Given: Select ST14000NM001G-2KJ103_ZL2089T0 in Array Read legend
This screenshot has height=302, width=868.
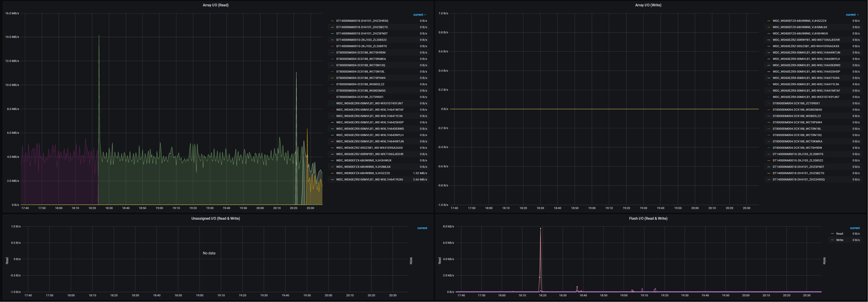Looking at the screenshot, I should click(x=361, y=46).
